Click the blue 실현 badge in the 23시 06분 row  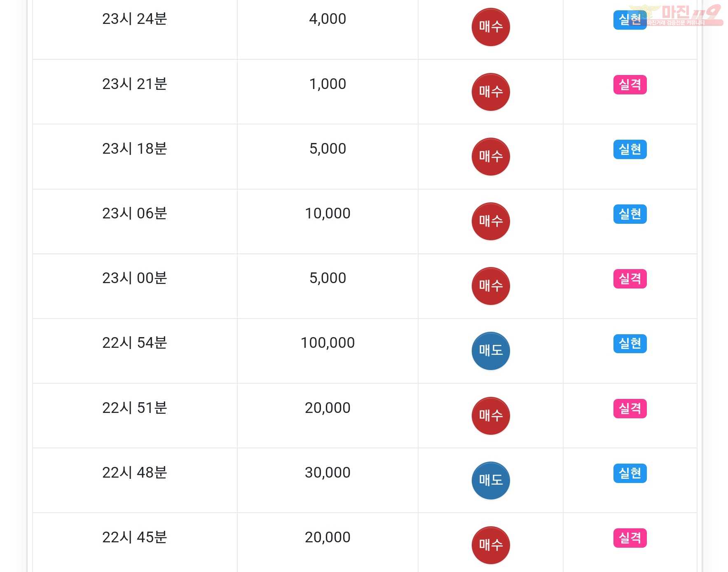pyautogui.click(x=630, y=214)
